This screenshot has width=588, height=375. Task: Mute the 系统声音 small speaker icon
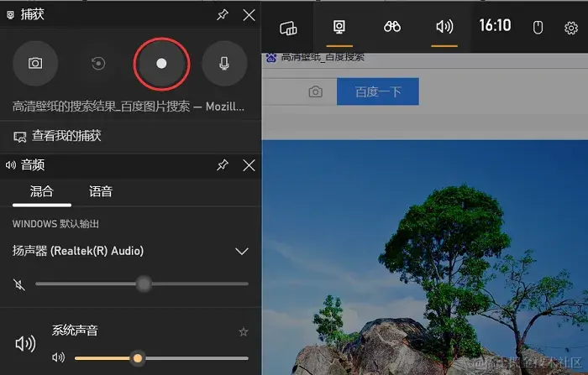pos(58,357)
